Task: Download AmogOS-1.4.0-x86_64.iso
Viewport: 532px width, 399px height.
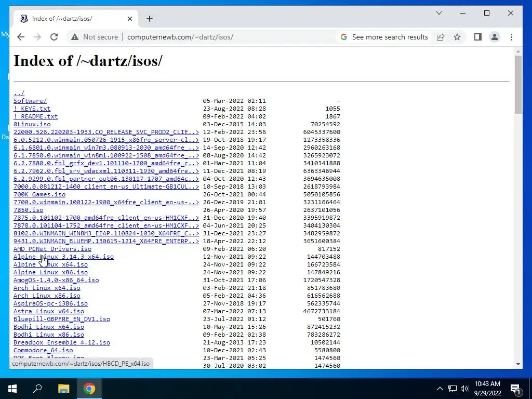Action: tap(56, 280)
